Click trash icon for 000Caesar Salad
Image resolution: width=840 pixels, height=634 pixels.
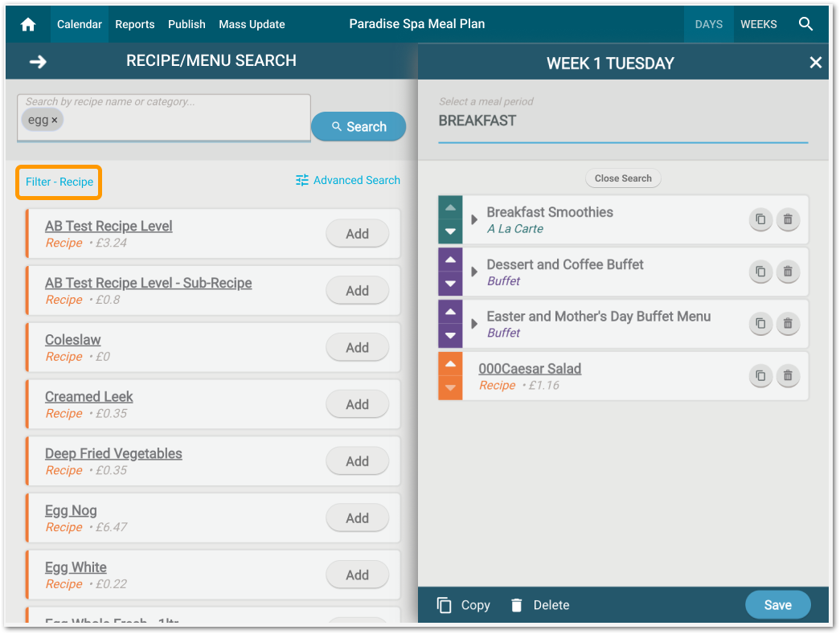788,376
